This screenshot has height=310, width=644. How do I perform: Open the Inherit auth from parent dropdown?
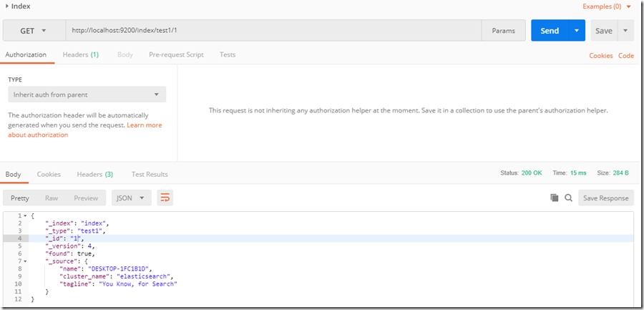point(87,95)
